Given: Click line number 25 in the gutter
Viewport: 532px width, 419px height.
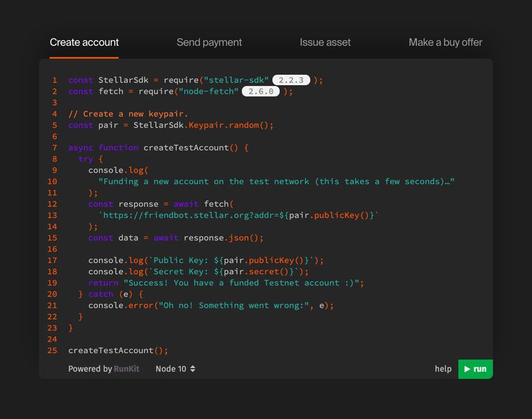Looking at the screenshot, I should (x=53, y=350).
